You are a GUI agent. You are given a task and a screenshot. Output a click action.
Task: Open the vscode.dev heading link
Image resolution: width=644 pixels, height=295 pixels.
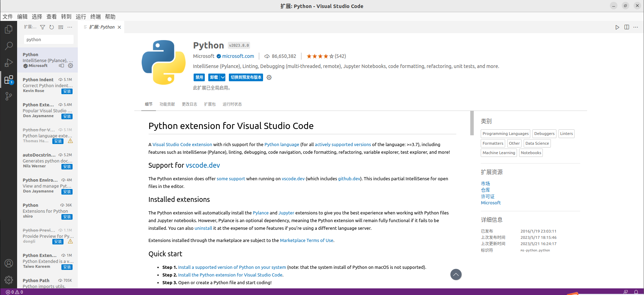click(x=203, y=165)
